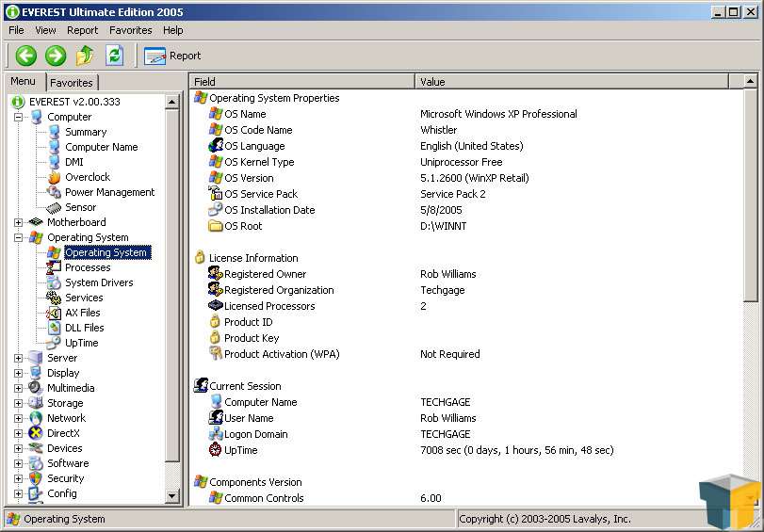This screenshot has width=764, height=532.
Task: Expand the DirectX tree node
Action: [18, 433]
